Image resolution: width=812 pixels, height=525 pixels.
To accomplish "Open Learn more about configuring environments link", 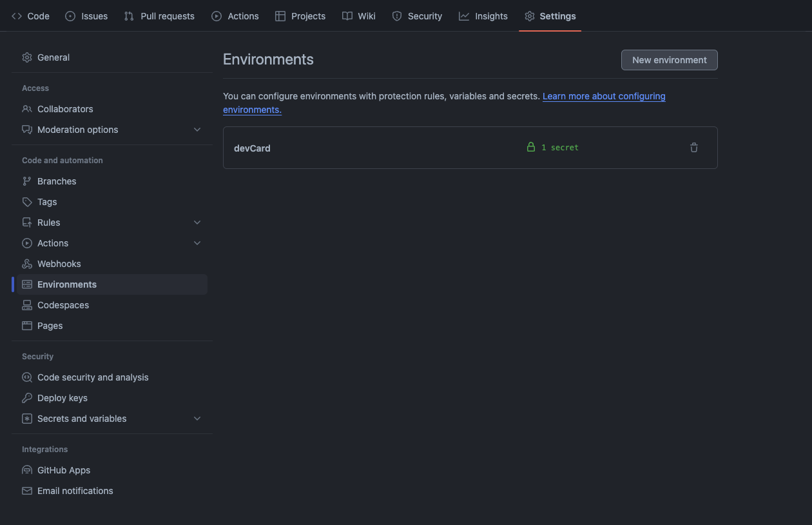I will 444,103.
